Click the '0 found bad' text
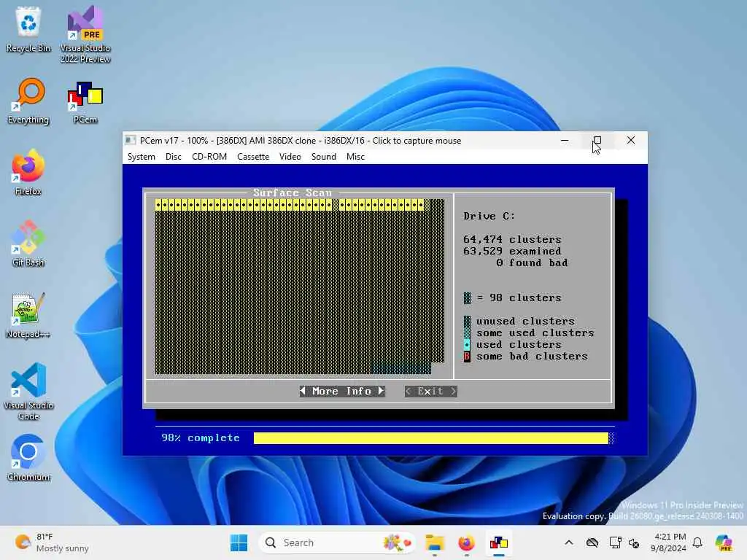 (532, 262)
